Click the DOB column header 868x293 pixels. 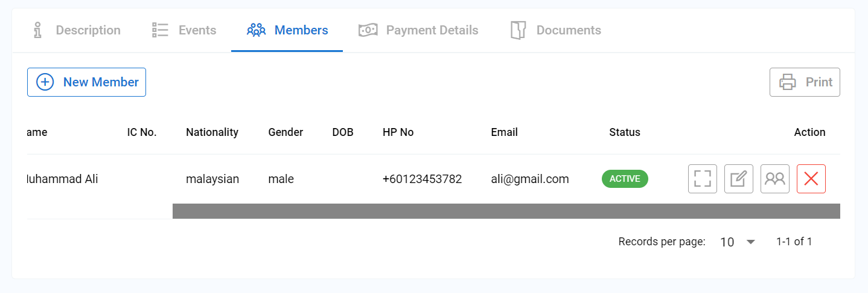(x=343, y=132)
